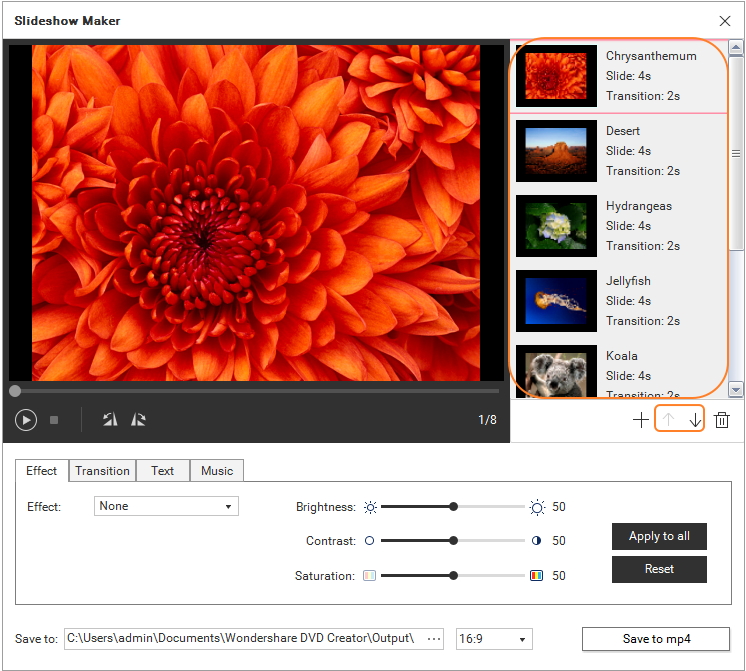Select the Jellyfish slide thumbnail
Screen dimensions: 746x671
point(556,301)
